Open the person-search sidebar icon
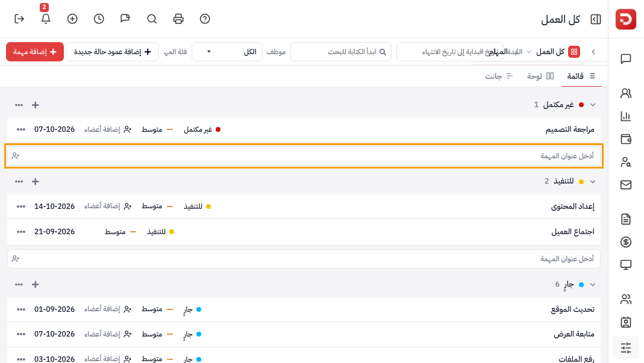This screenshot has width=644, height=363. coord(626,162)
